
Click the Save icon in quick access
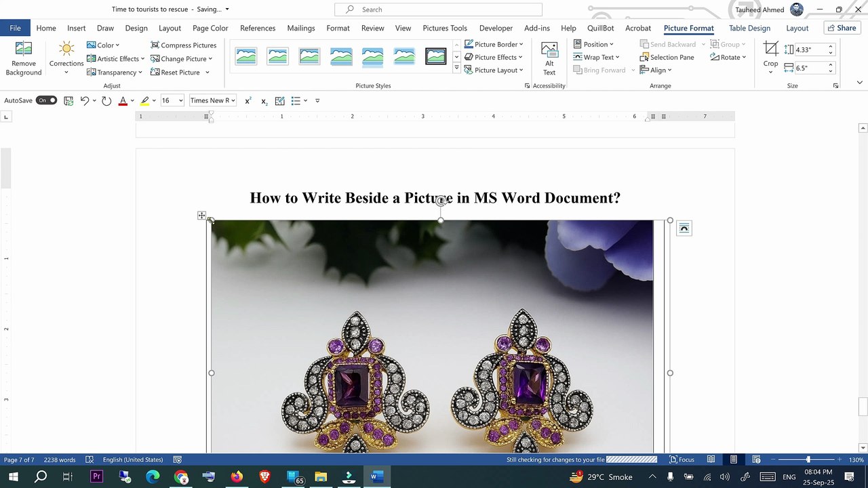(x=68, y=100)
